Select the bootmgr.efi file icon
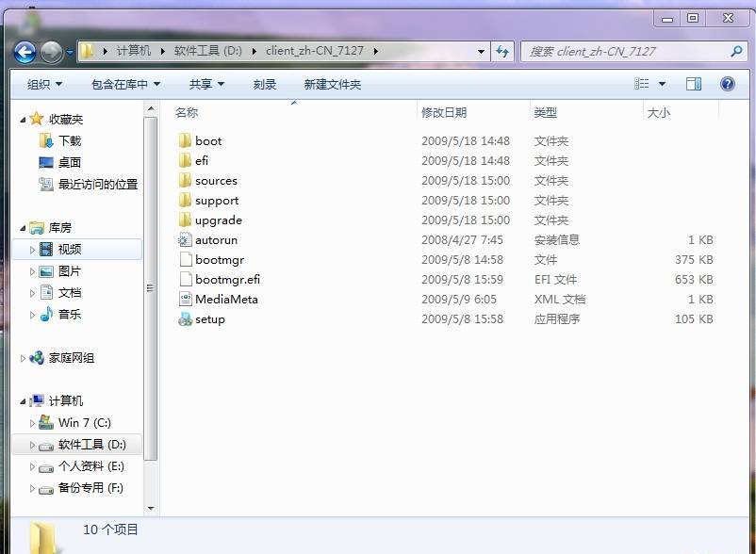 point(186,280)
